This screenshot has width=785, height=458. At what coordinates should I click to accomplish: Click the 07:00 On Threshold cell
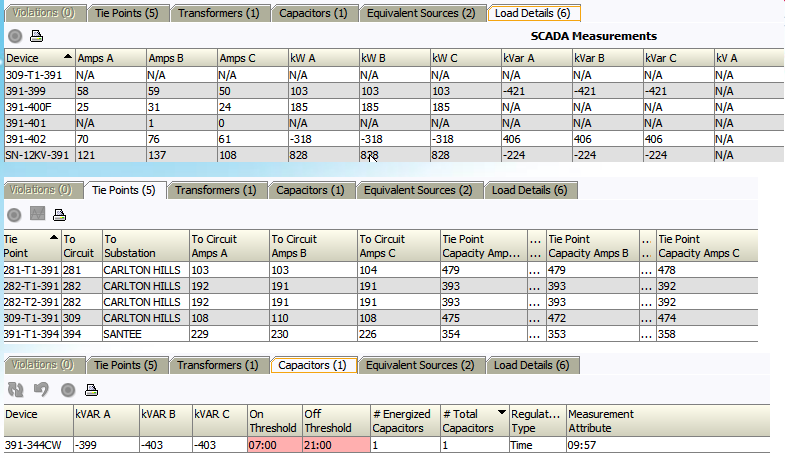[275, 445]
